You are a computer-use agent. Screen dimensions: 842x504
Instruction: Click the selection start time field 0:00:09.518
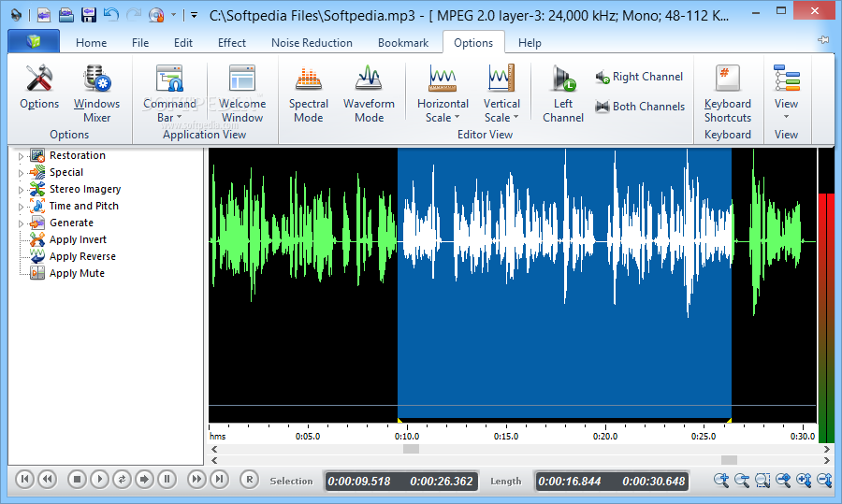pyautogui.click(x=359, y=482)
